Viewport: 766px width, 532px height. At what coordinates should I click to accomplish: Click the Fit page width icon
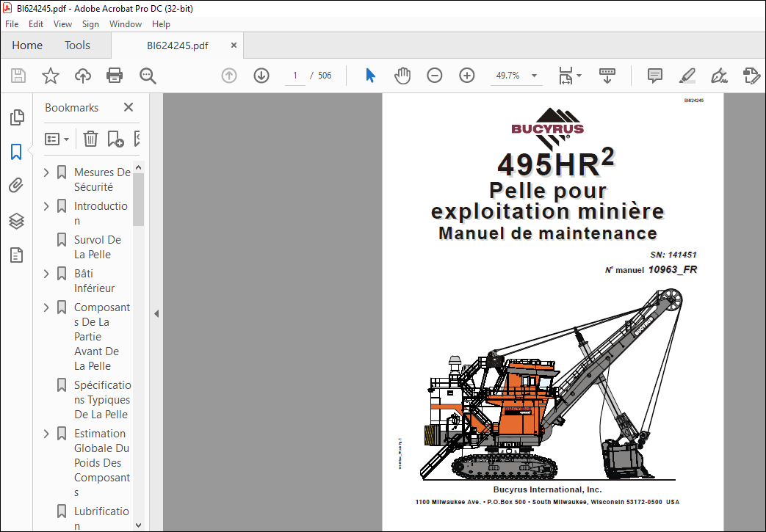[566, 76]
